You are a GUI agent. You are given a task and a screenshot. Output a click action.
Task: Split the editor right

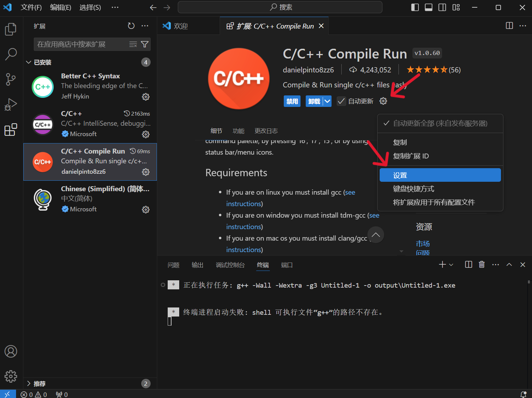pyautogui.click(x=509, y=26)
